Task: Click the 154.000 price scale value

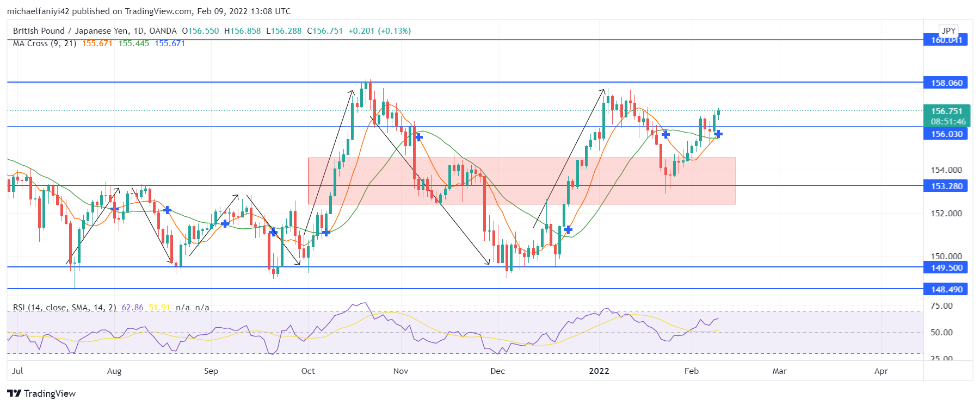Action: (946, 170)
